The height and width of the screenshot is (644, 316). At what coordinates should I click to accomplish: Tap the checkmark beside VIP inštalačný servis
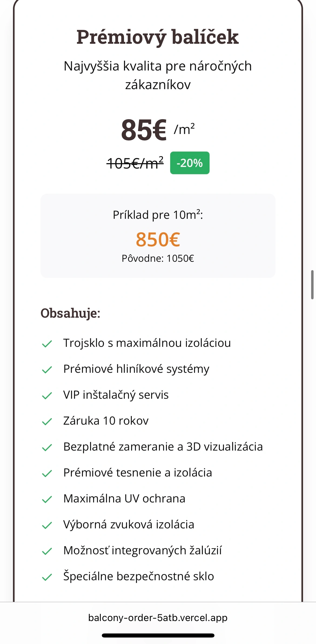[47, 395]
